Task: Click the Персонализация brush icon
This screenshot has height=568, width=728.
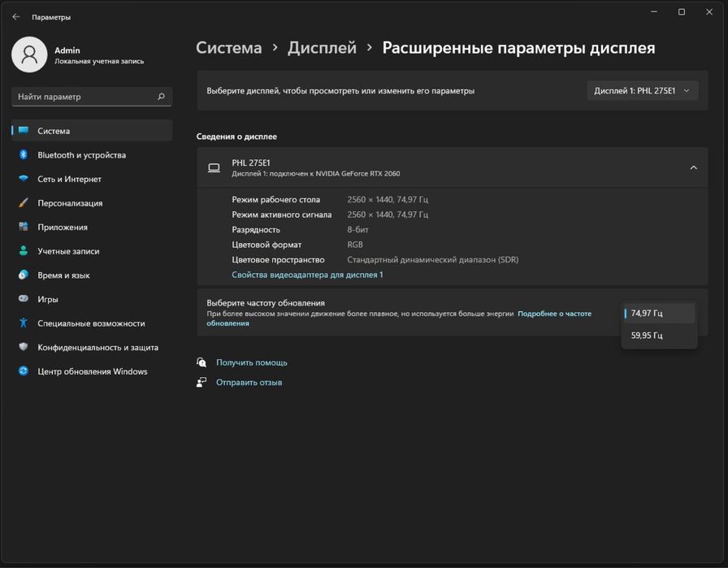Action: point(24,202)
